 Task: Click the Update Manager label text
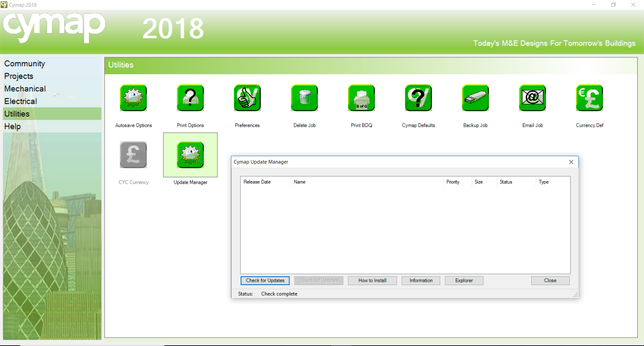[x=191, y=182]
